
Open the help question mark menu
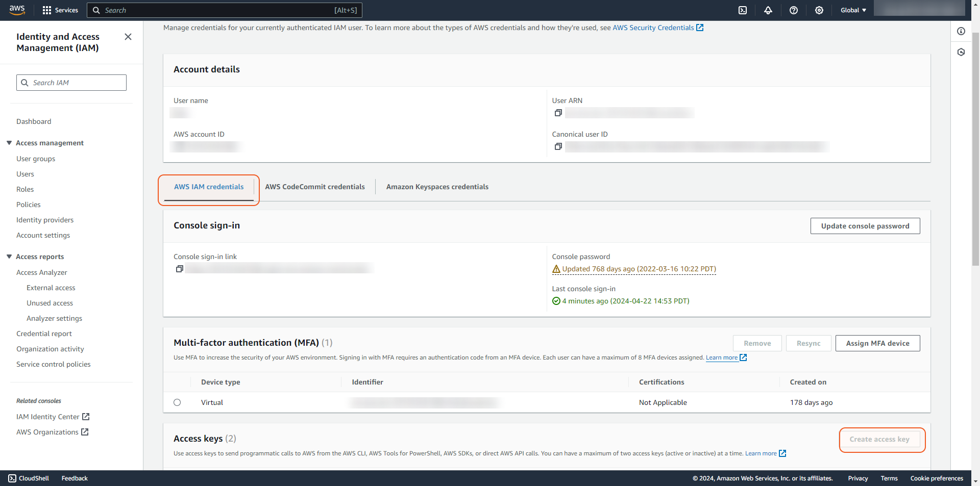coord(794,10)
